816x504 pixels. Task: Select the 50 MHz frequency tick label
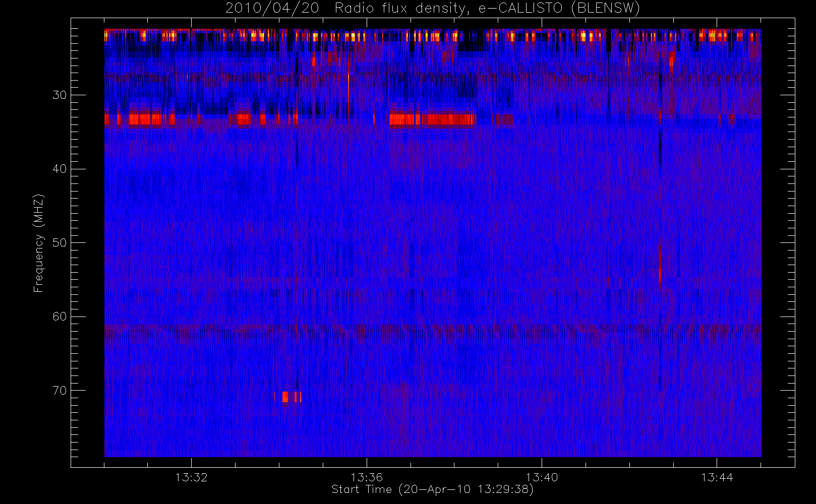(60, 242)
